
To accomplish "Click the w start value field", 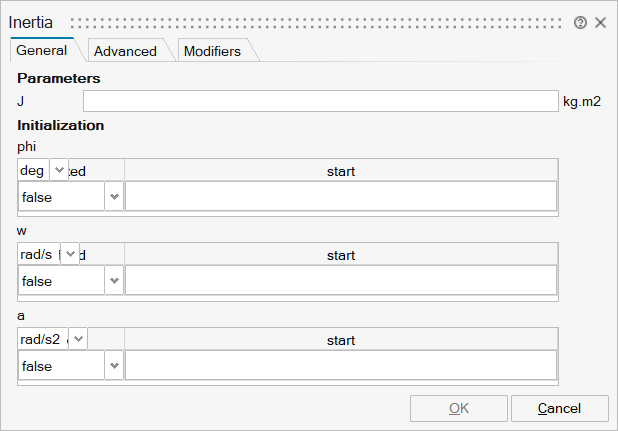I will tap(340, 281).
